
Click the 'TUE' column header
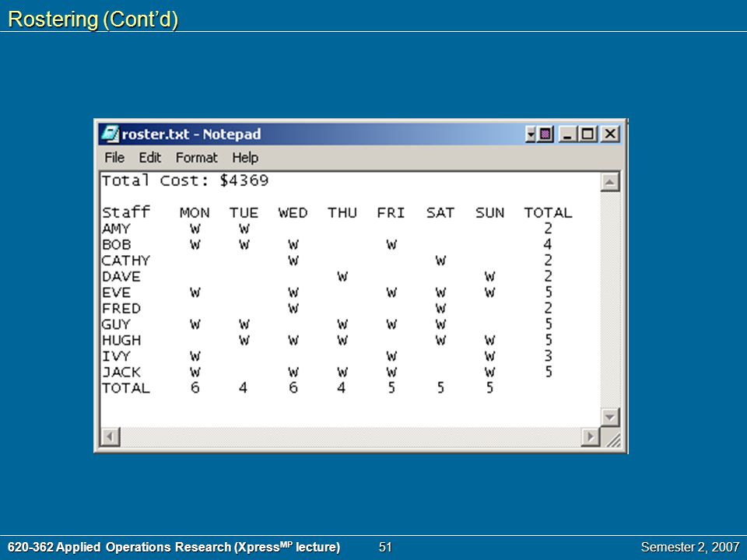244,213
